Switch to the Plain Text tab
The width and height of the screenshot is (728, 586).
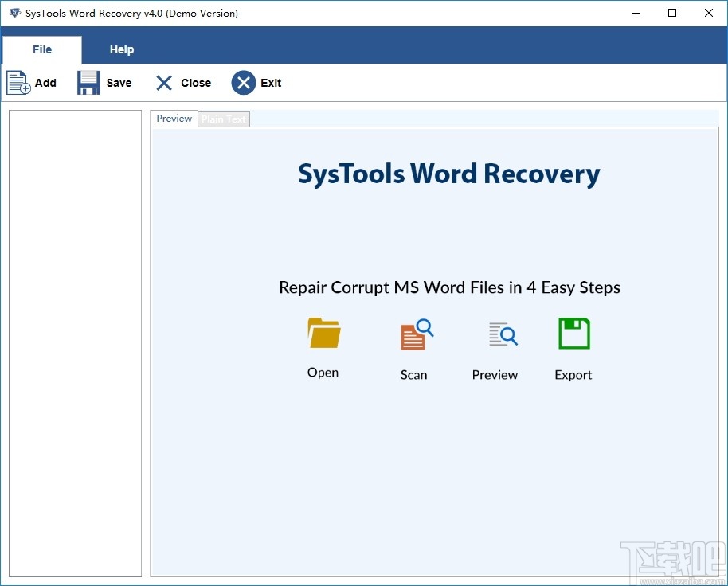click(x=223, y=118)
